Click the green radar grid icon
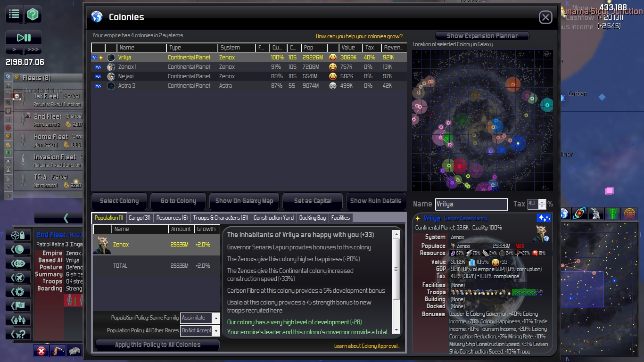Screen dimensions: 644x362 tap(612, 214)
